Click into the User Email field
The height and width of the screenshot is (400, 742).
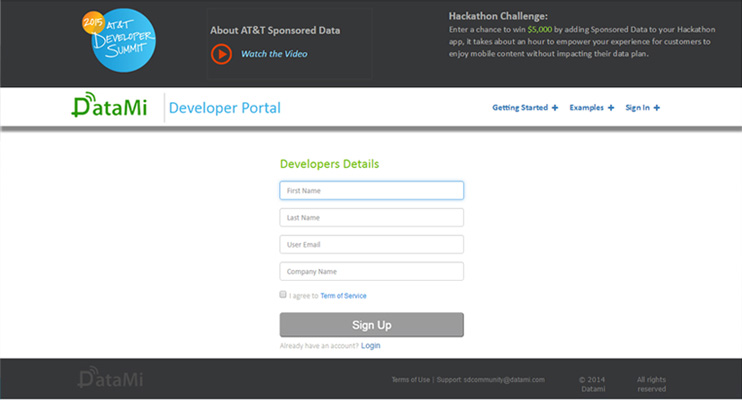371,244
